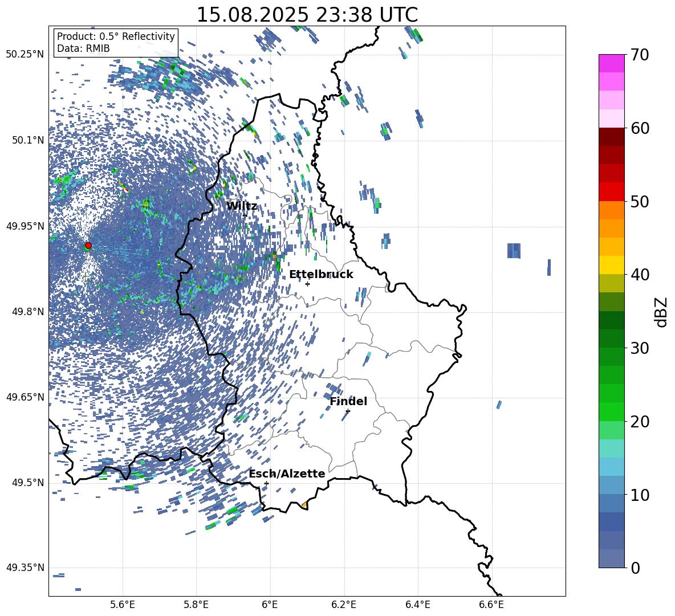
Task: Click the 49.95°N latitude tick label
Action: [25, 226]
